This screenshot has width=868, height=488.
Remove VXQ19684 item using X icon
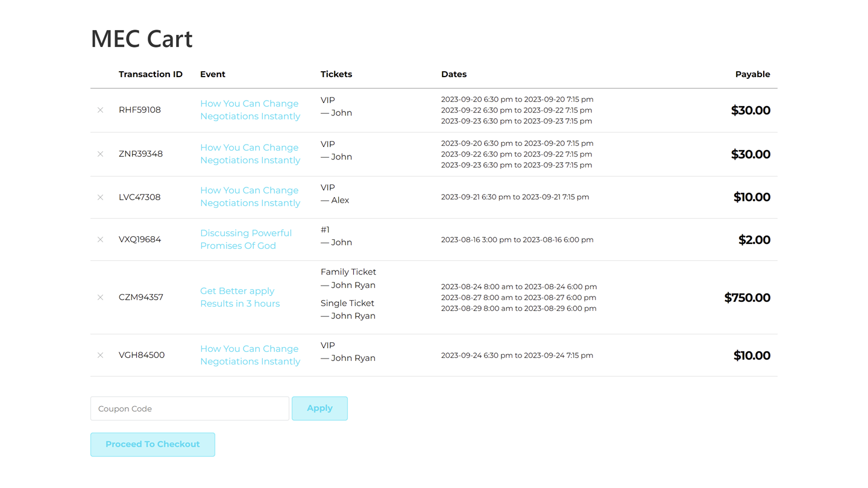[101, 240]
